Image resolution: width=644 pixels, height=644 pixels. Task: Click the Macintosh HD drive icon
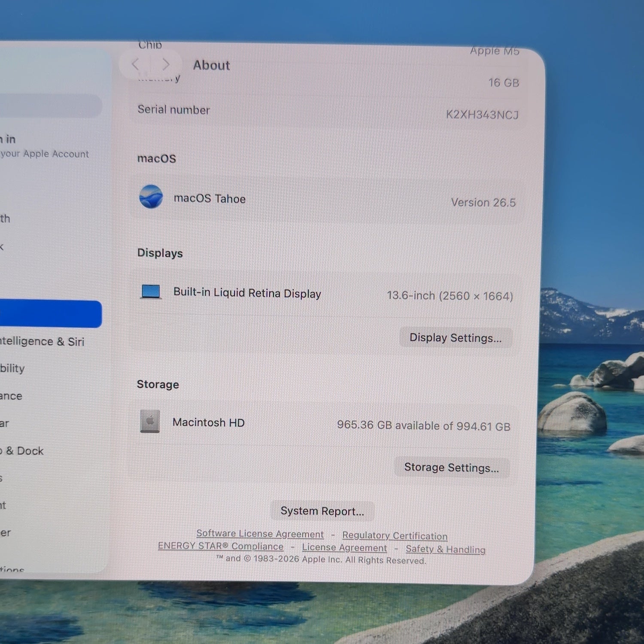[x=150, y=421]
